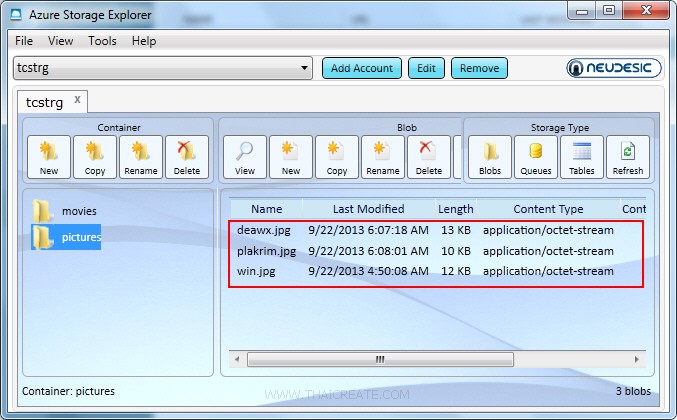Sort by Content Type column header
This screenshot has height=420, width=677.
tap(548, 209)
